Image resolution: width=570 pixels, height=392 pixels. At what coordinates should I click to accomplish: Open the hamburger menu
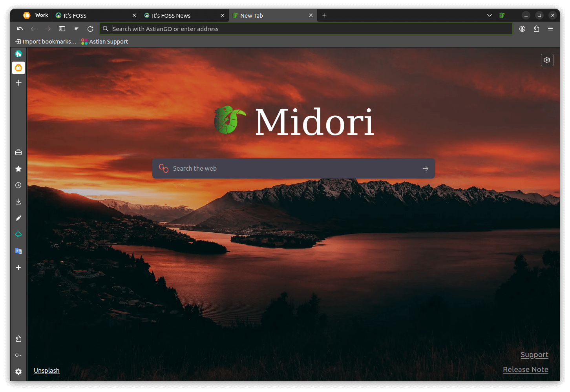click(550, 28)
